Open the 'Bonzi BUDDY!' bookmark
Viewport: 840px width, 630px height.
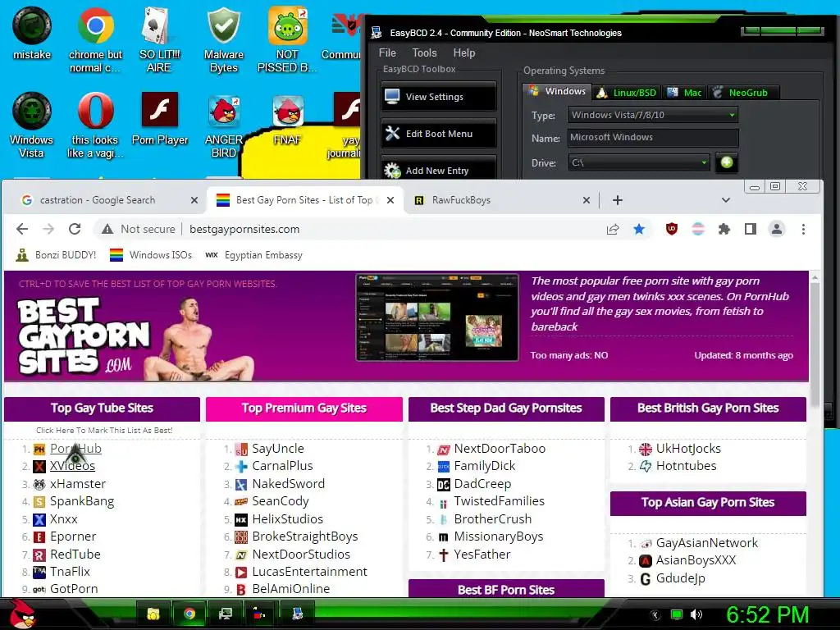(x=57, y=255)
